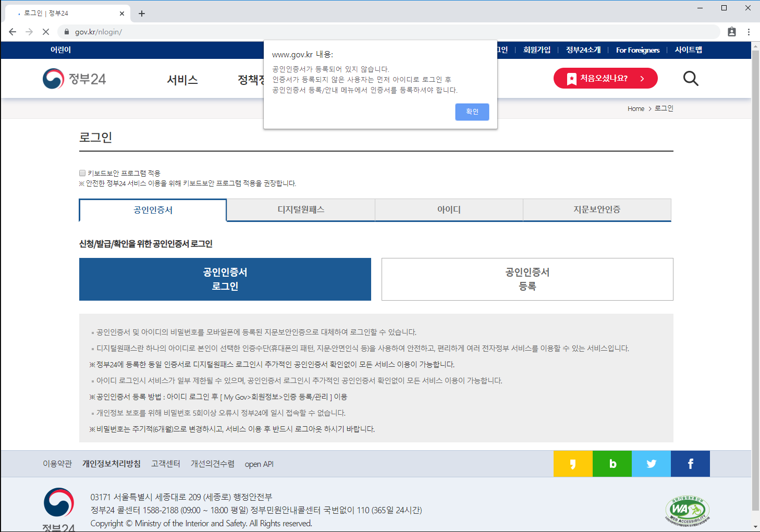Open the Chrome profile icon
Screen dimensions: 760x532
(732, 32)
